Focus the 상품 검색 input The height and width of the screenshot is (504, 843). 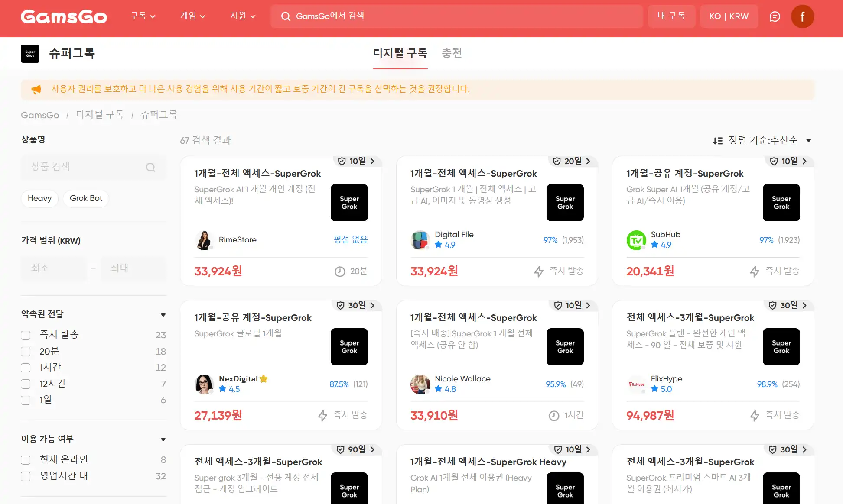click(x=94, y=167)
